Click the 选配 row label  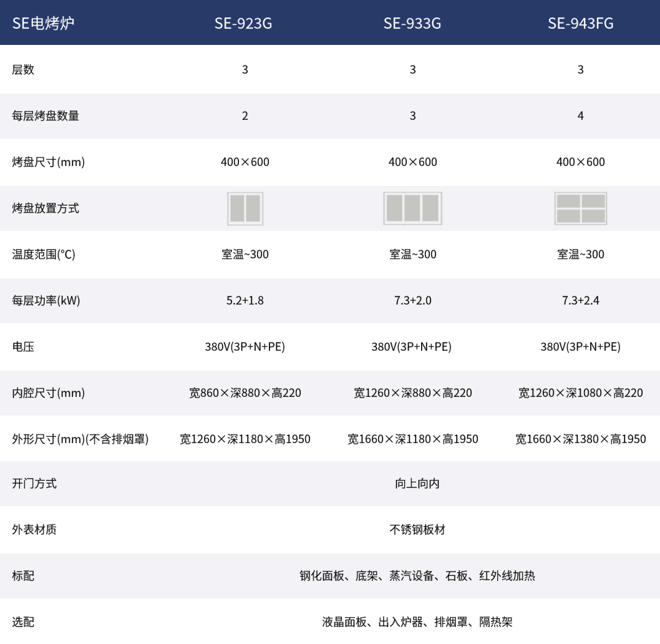point(23,622)
